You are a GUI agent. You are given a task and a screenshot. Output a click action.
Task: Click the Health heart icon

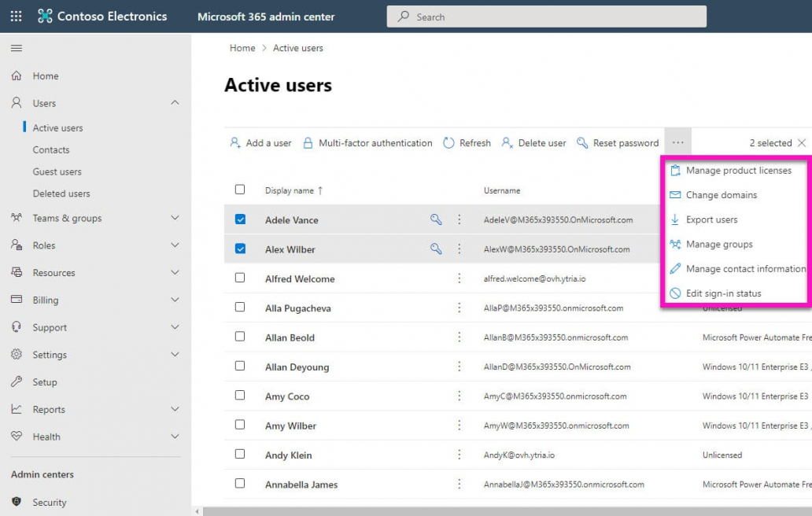17,436
